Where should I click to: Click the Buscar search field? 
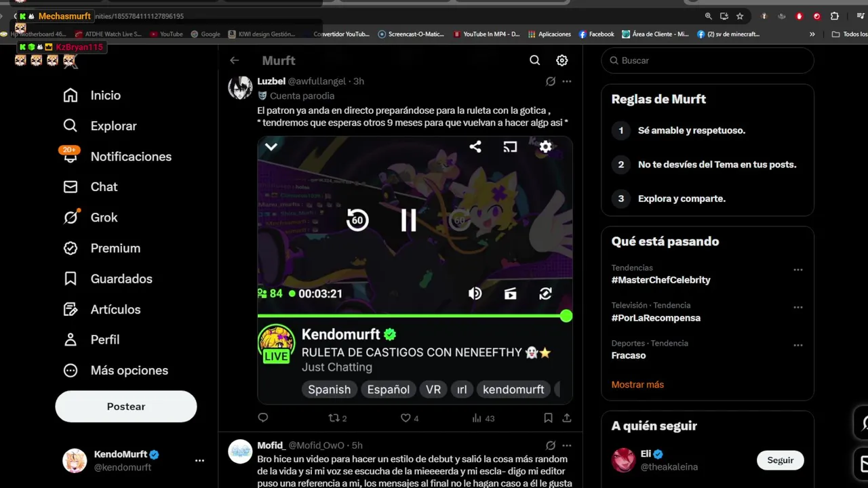pos(707,60)
